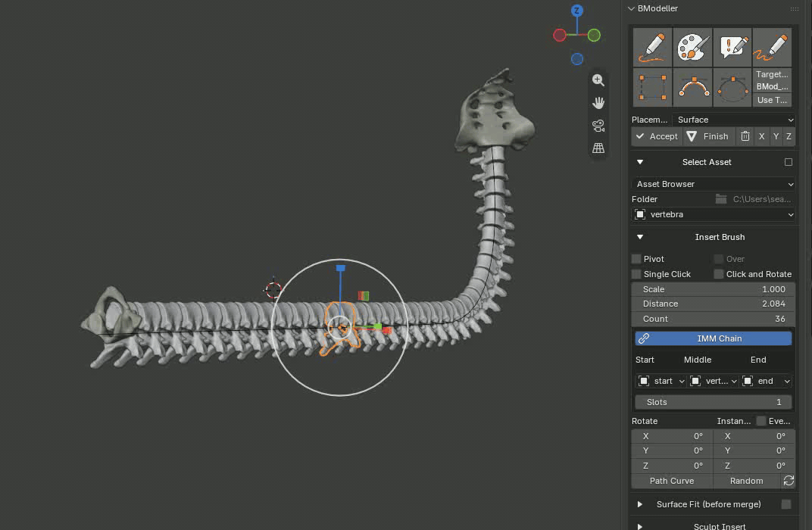Screen dimensions: 812x530
Task: Enable the Pivot checkbox
Action: click(x=636, y=259)
